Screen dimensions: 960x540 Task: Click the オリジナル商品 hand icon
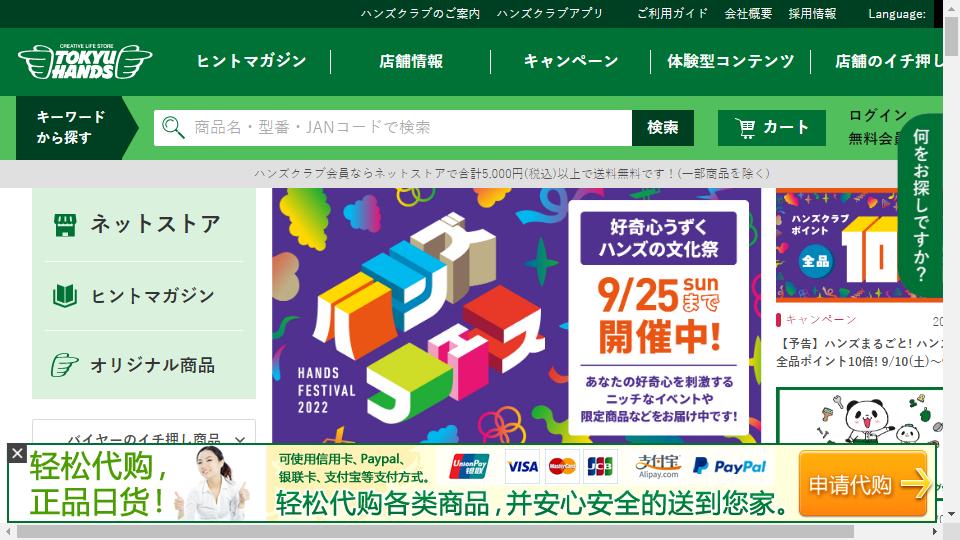click(x=65, y=365)
